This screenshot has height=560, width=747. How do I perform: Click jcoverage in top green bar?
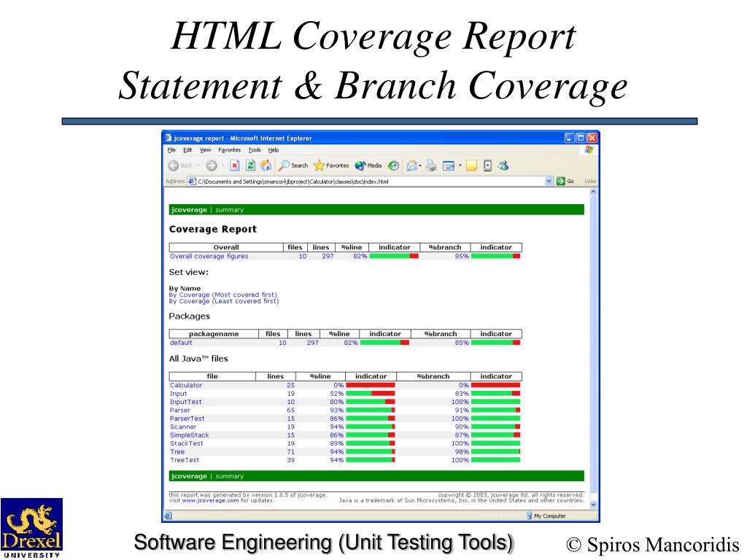[x=189, y=210]
